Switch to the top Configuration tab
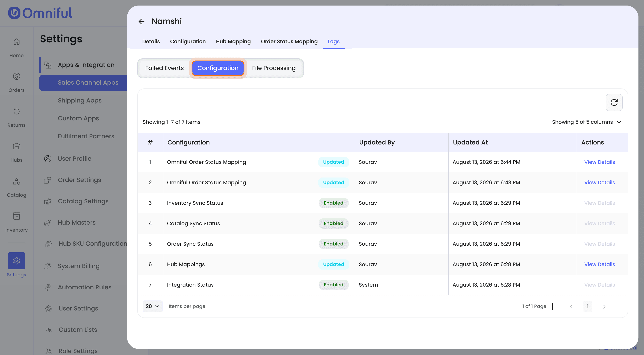This screenshot has height=355, width=644. click(x=188, y=42)
